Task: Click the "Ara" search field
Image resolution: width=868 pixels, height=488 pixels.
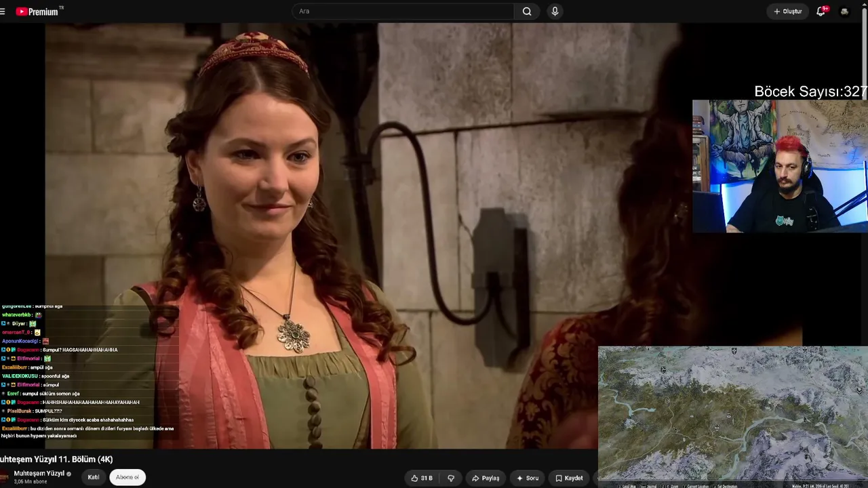Action: (403, 12)
